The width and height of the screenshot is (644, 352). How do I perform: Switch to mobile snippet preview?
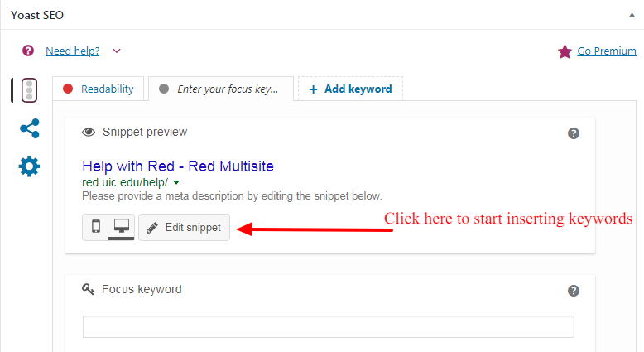tap(96, 226)
